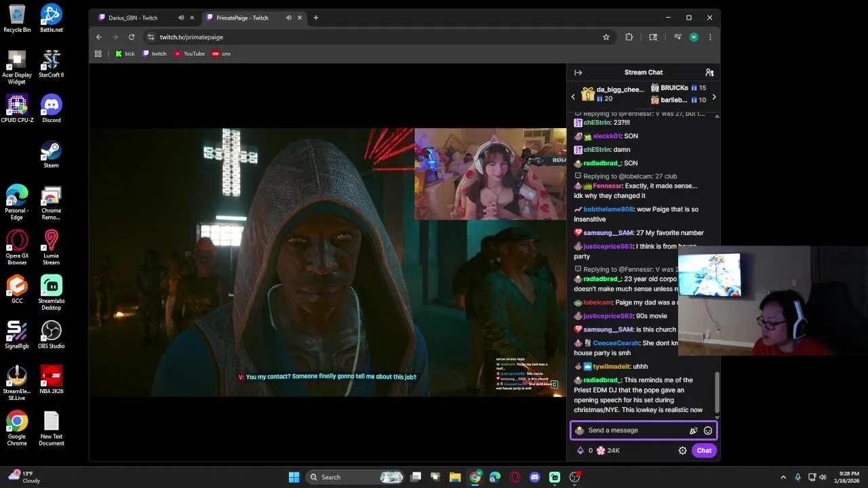
Task: View site information icon in address bar
Action: point(151,37)
